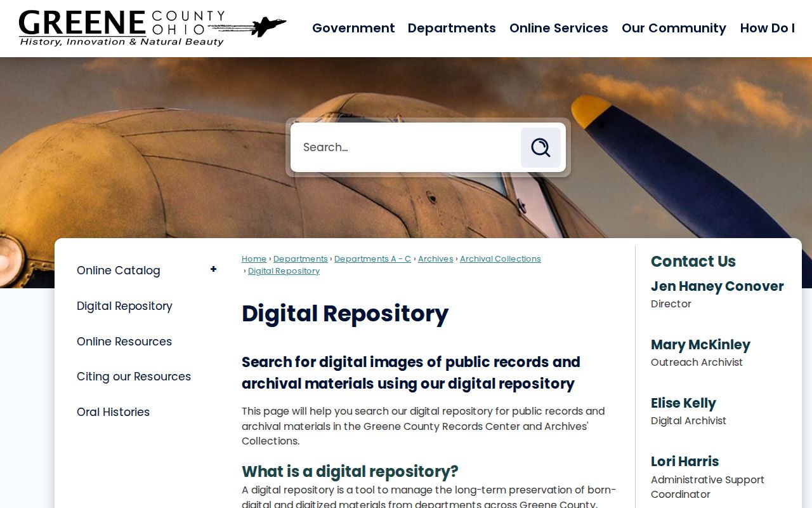The height and width of the screenshot is (508, 812).
Task: Open Online Resources sidebar link
Action: 124,342
